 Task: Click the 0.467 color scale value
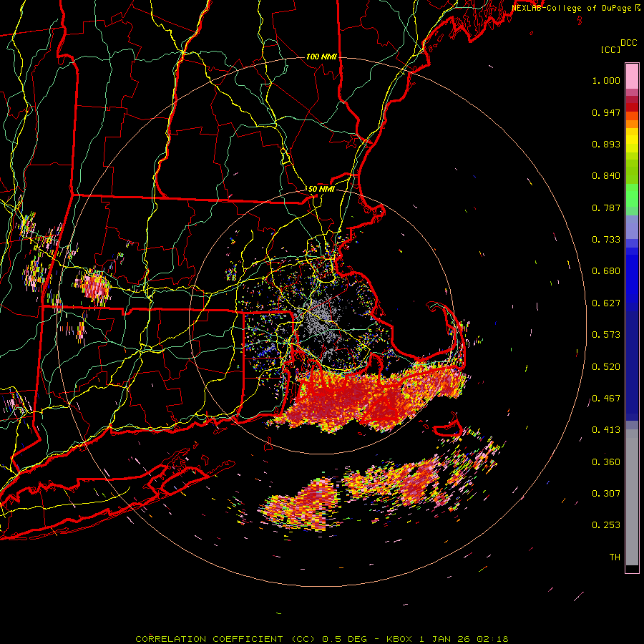606,398
